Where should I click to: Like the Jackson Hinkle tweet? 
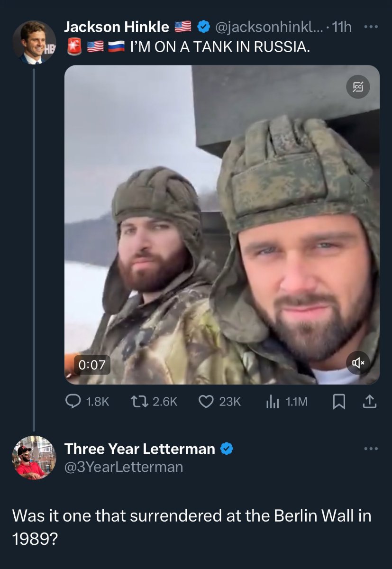point(205,402)
